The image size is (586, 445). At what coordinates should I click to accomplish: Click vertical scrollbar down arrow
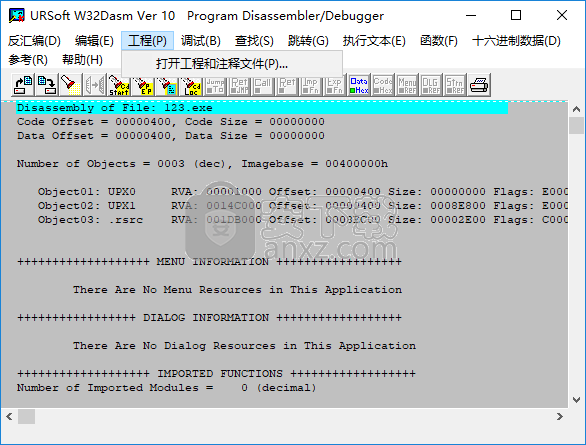tap(576, 400)
